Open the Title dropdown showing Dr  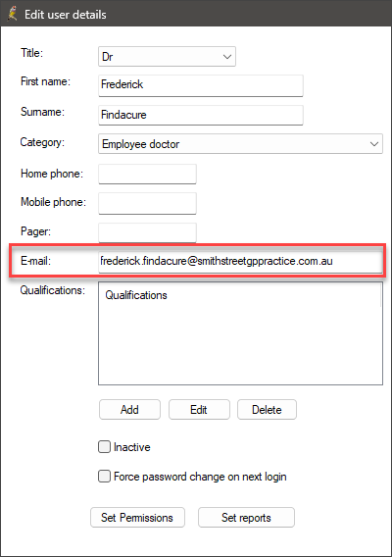[x=167, y=57]
